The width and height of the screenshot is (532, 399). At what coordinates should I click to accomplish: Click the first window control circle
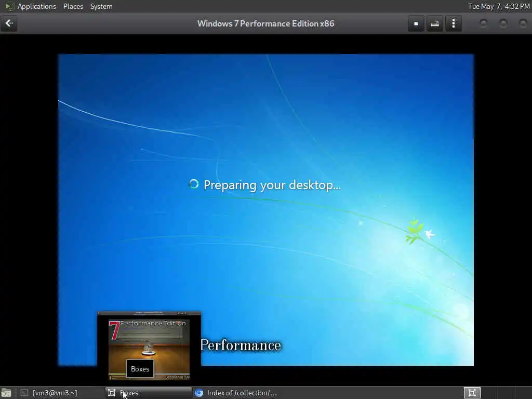[x=484, y=23]
